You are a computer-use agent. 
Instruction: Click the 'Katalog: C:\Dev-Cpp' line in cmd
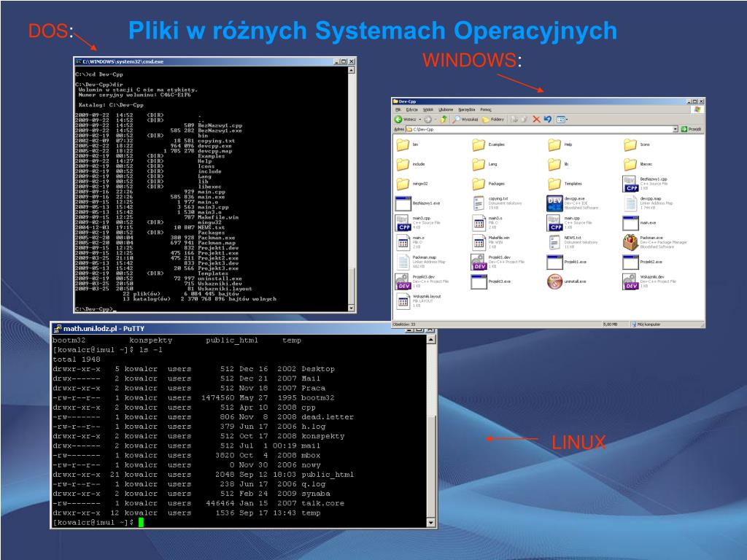click(x=111, y=105)
